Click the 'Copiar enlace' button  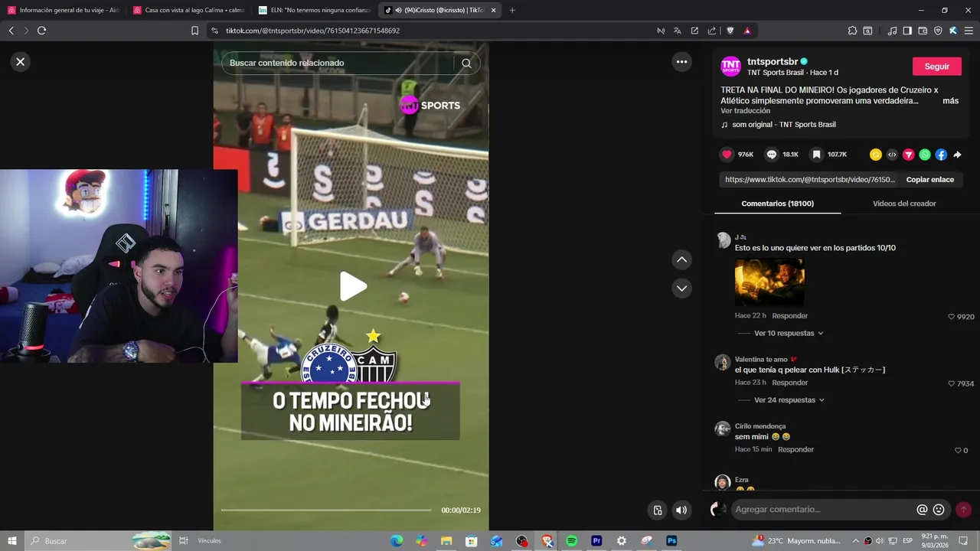(929, 180)
